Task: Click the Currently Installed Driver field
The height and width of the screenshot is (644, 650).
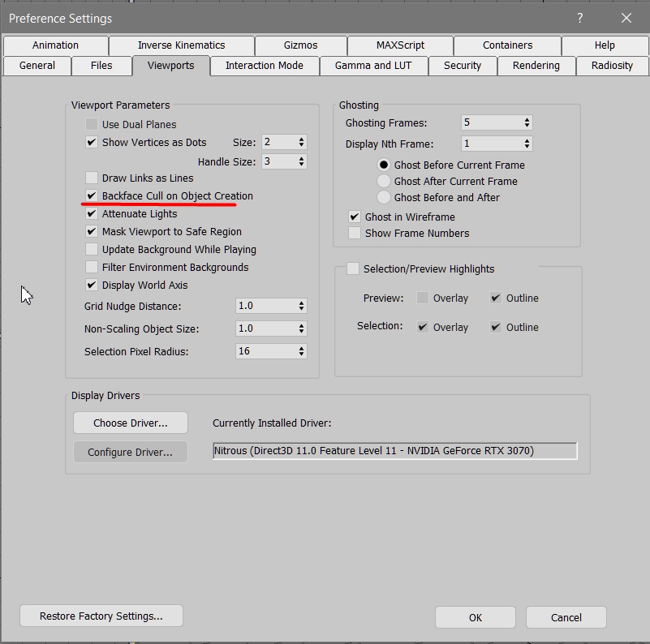Action: click(394, 451)
